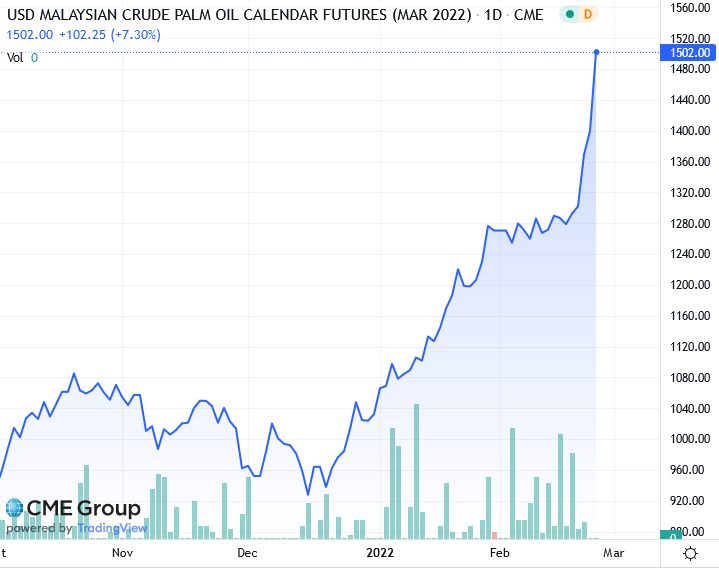Click the volume value 0 readout
This screenshot has width=719, height=570.
(x=34, y=58)
